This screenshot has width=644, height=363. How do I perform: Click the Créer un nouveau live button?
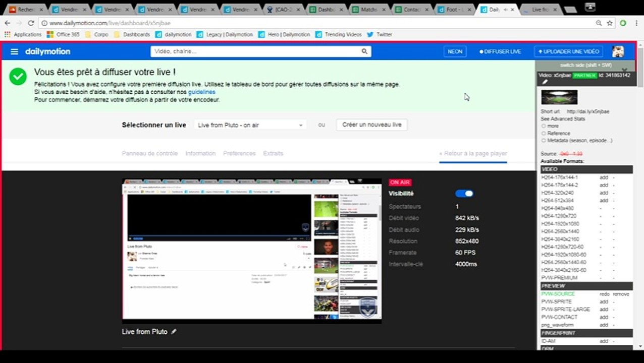[372, 125]
